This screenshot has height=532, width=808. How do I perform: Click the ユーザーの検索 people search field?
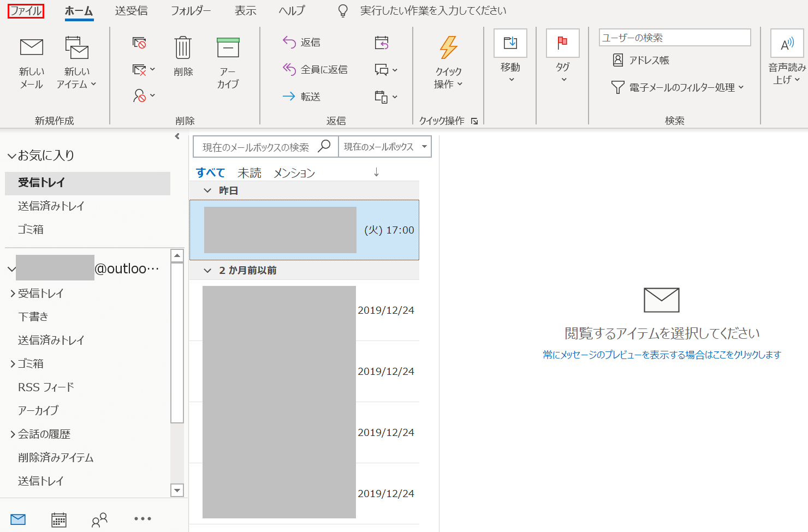coord(674,38)
